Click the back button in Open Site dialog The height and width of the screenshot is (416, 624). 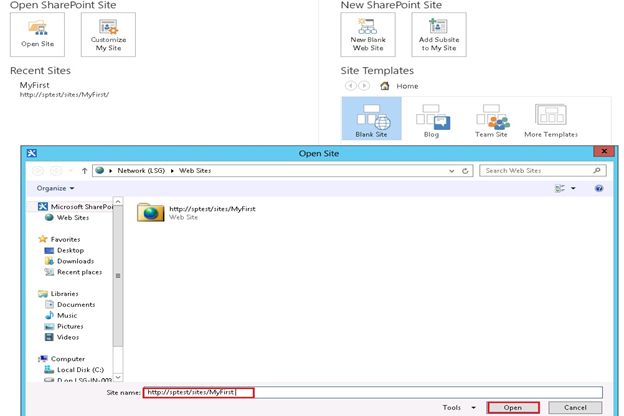click(x=37, y=171)
